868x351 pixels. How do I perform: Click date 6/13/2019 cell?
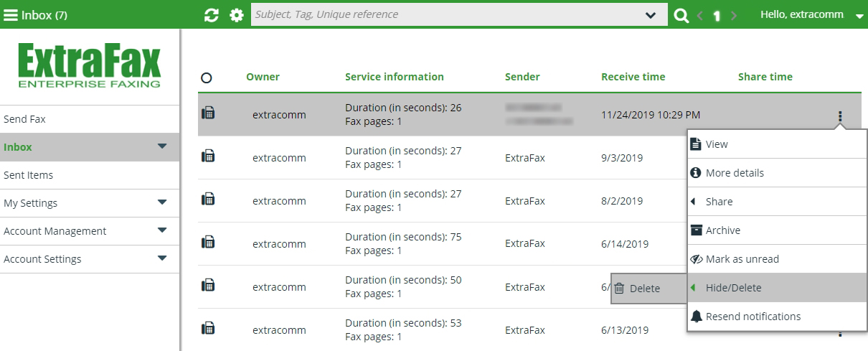(x=625, y=330)
